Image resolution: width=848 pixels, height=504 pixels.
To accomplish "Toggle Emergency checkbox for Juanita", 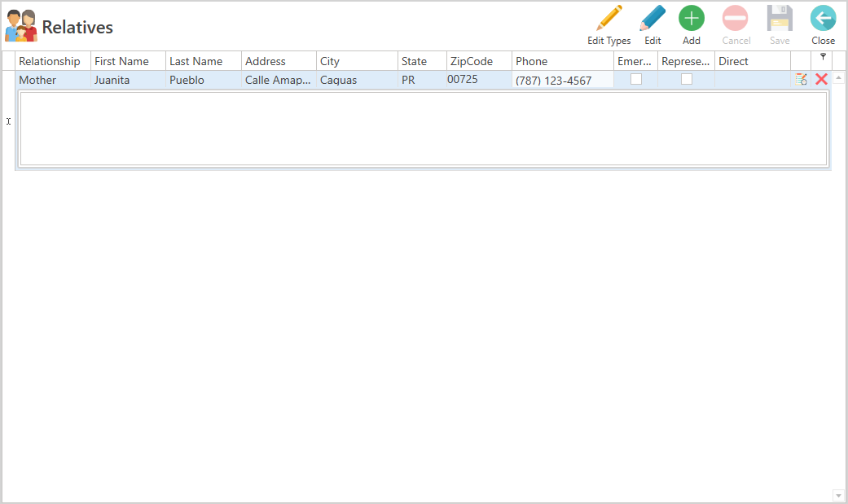I will [636, 79].
